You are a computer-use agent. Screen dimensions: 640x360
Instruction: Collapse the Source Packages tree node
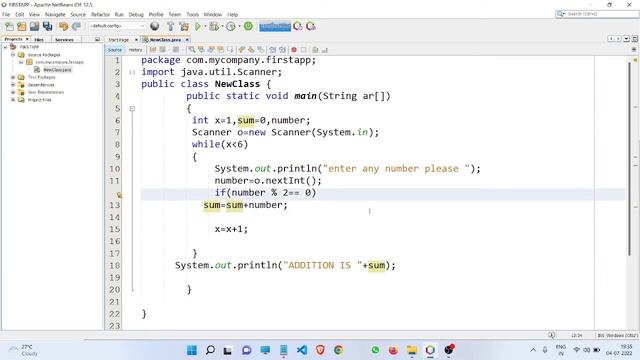(13, 54)
